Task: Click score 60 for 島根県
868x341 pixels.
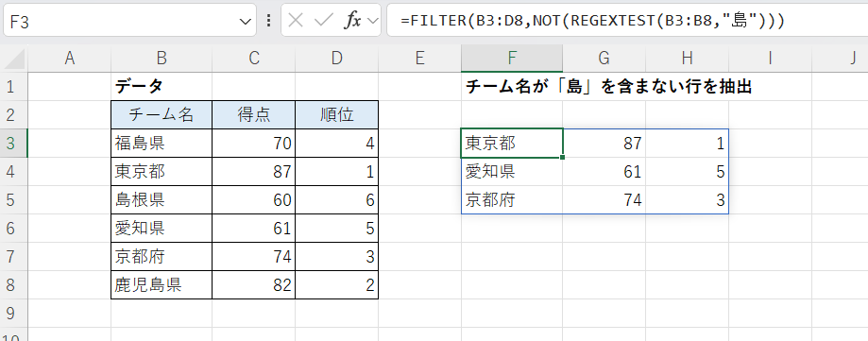Action: pos(253,199)
